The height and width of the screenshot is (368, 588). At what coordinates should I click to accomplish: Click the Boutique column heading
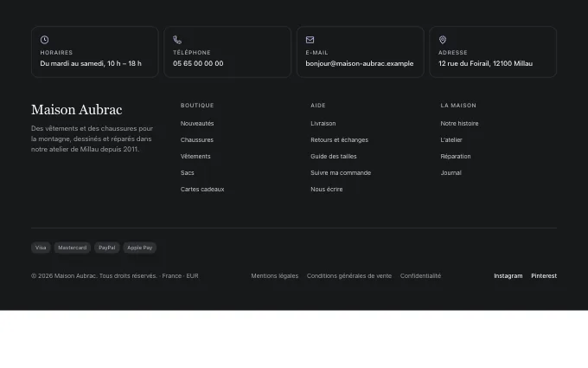197,105
